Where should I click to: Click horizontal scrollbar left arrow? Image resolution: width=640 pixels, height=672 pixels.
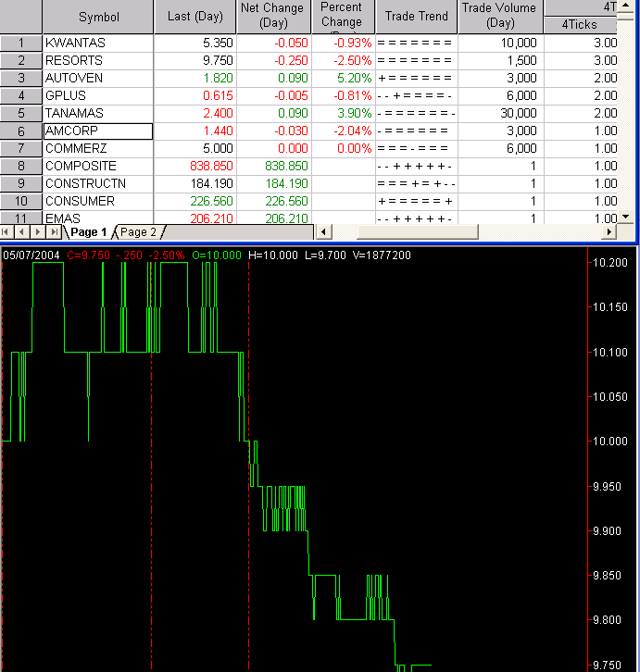[323, 231]
